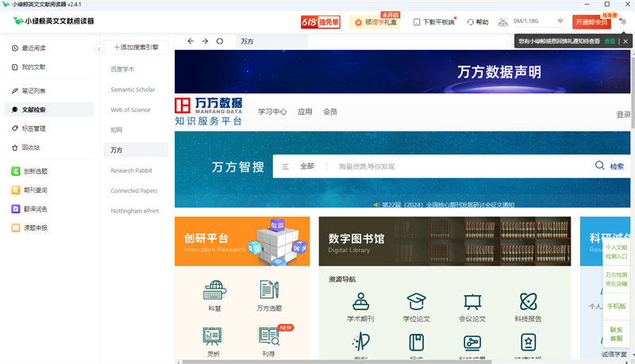Click the storage usage diamond icon
The image size is (635, 364).
[560, 21]
